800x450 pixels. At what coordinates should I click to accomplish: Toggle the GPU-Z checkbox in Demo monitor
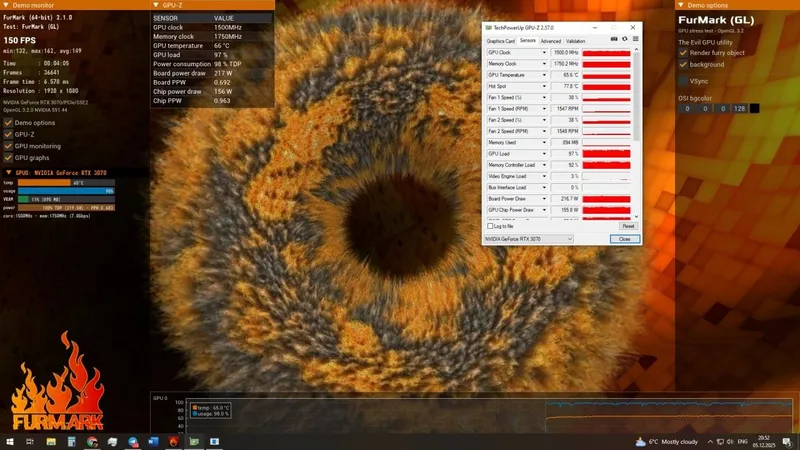(x=8, y=134)
